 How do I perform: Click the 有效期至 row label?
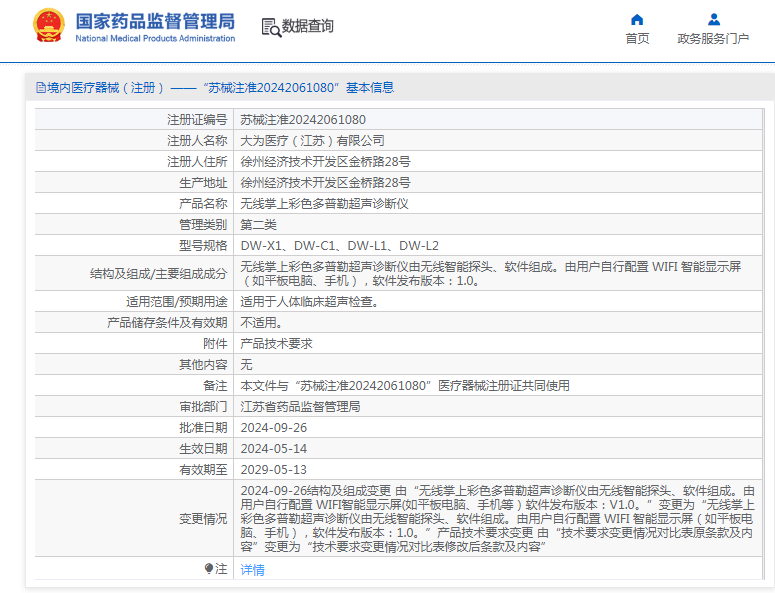click(x=203, y=469)
